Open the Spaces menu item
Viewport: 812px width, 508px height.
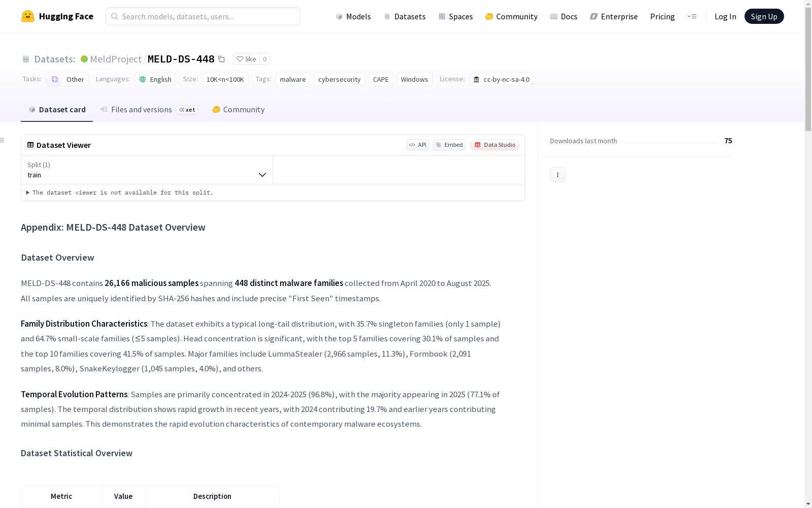pyautogui.click(x=456, y=16)
